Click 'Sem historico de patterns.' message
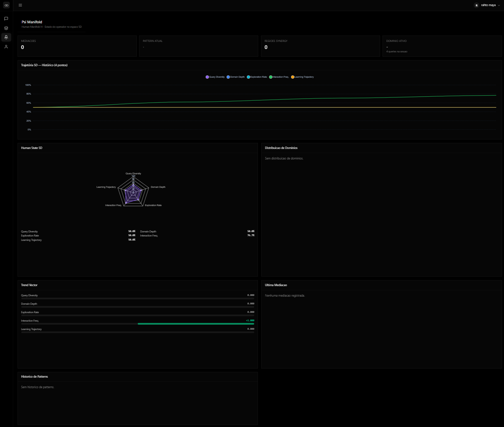 [x=37, y=387]
